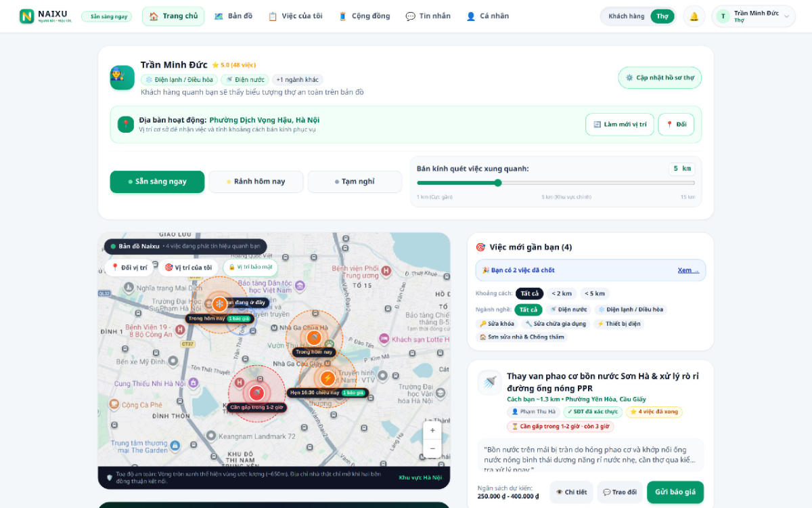Click the 4 việc đã xong badge
This screenshot has width=812, height=508.
(x=654, y=412)
